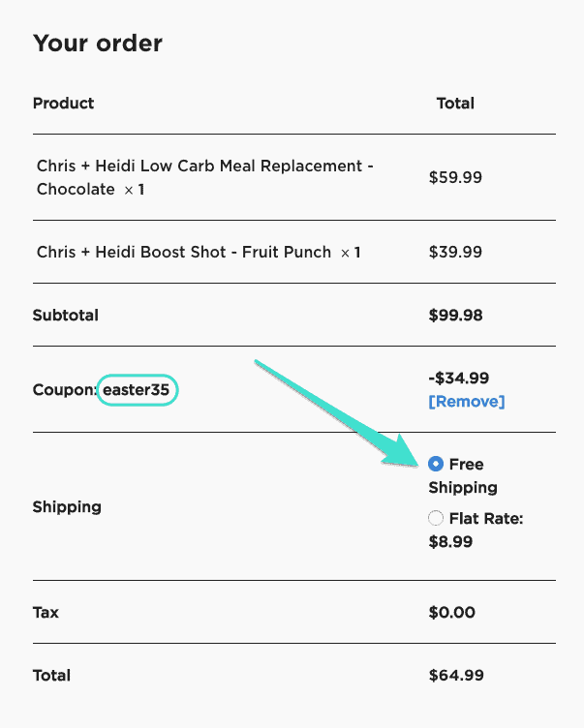Click the $0.00 tax amount

click(451, 612)
